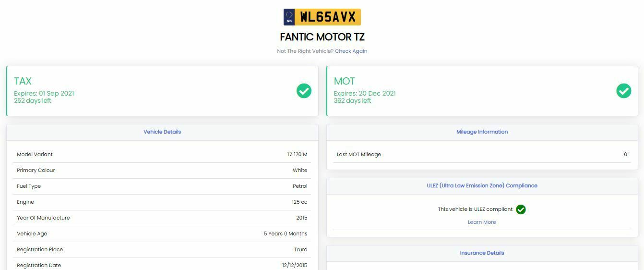Click the ULEZ compliant checkmark icon

(x=521, y=209)
